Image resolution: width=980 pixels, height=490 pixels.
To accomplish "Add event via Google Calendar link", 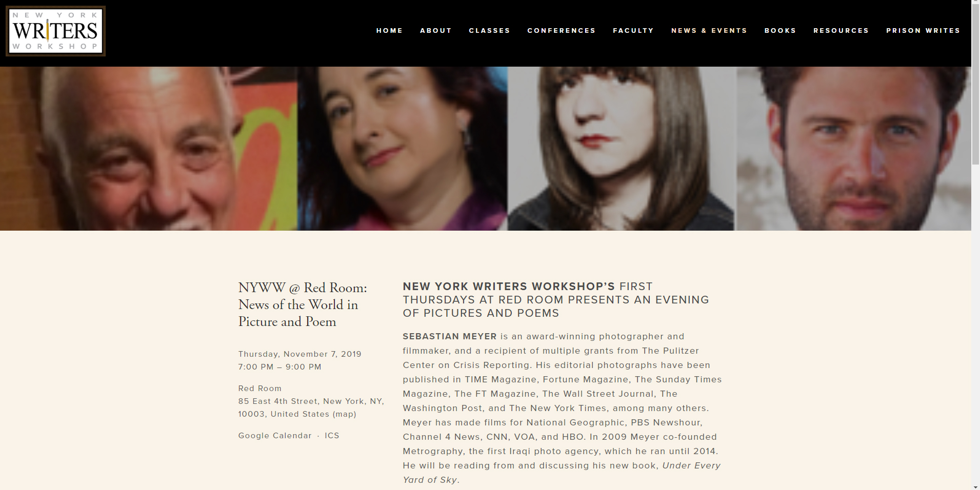I will [x=275, y=436].
